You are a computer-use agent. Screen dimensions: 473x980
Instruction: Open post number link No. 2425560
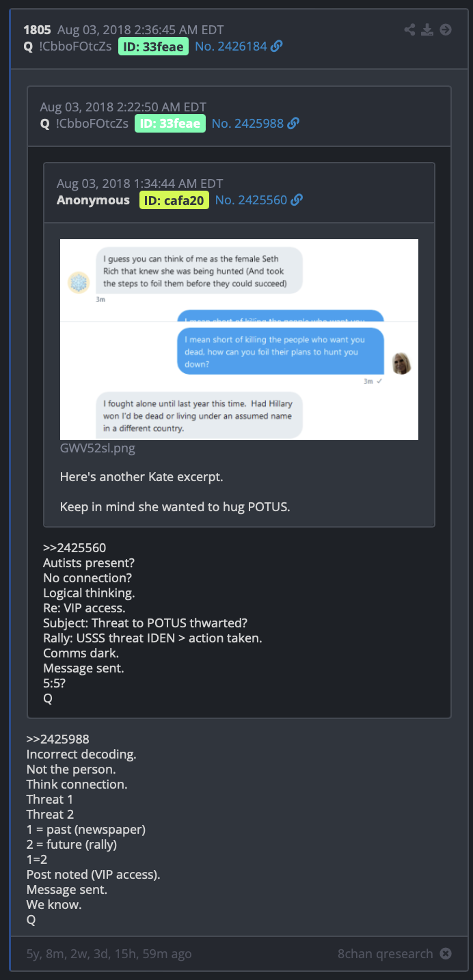point(251,200)
